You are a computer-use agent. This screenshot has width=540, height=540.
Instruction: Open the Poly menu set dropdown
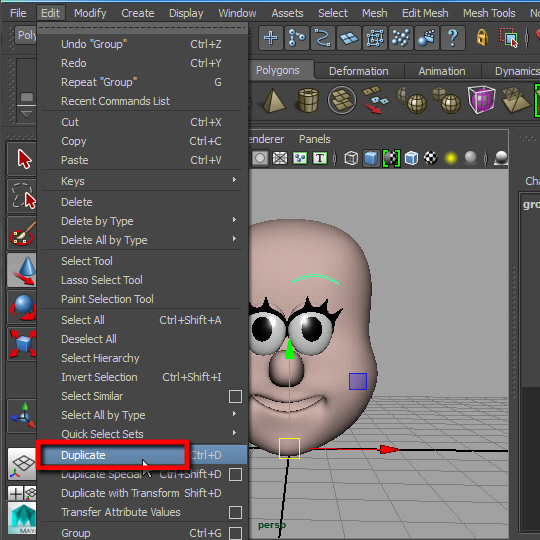point(25,35)
